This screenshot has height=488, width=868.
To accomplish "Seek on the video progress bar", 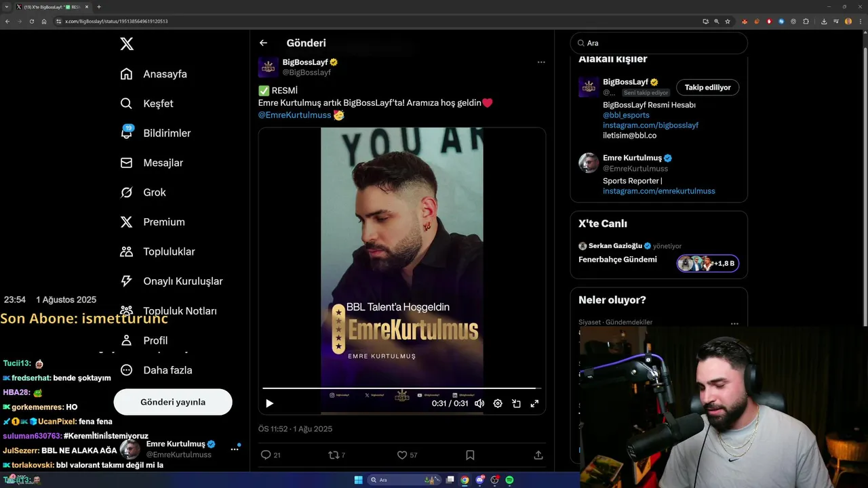I will point(401,388).
